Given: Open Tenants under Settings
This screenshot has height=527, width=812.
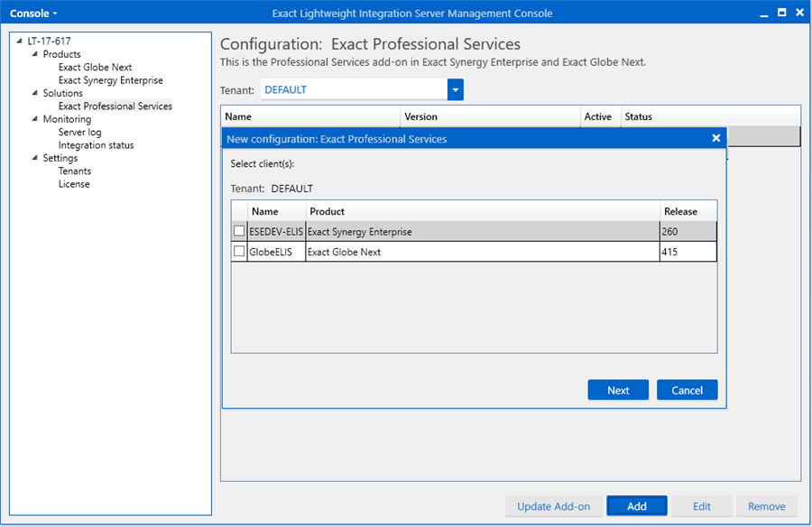Looking at the screenshot, I should click(x=75, y=171).
